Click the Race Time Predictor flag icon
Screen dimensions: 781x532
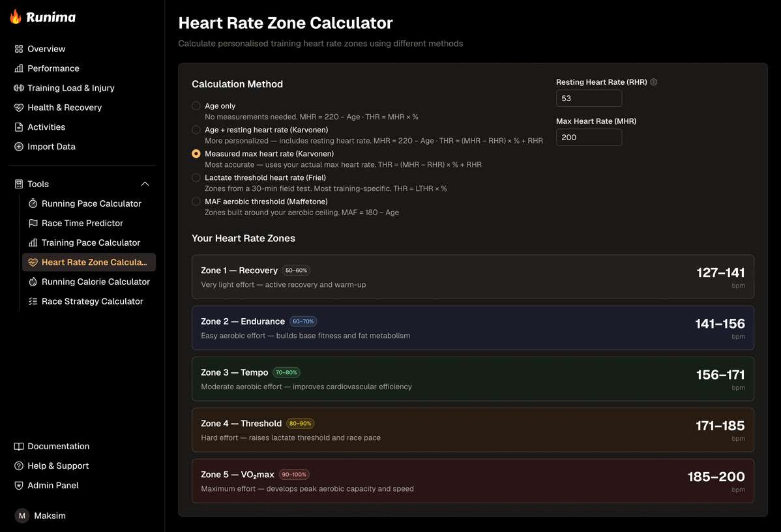[x=33, y=223]
